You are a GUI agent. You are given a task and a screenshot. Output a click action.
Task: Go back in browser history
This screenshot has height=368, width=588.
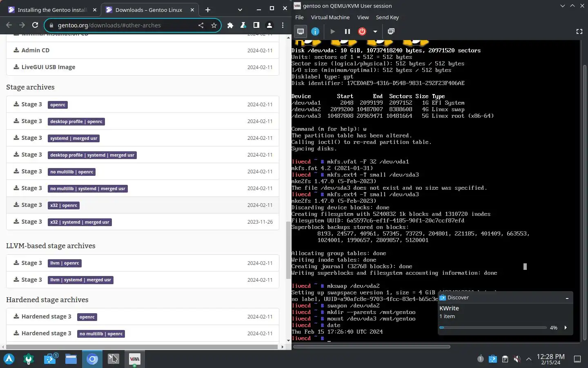(9, 25)
